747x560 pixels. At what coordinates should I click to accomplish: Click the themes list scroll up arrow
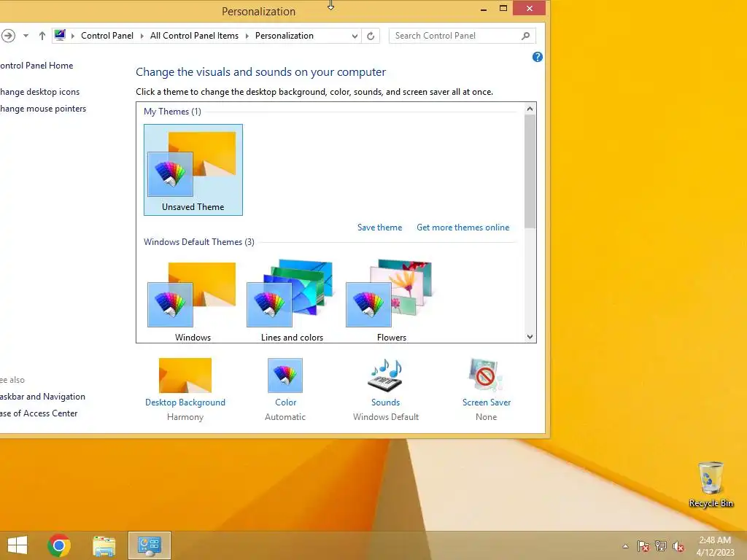tap(530, 109)
